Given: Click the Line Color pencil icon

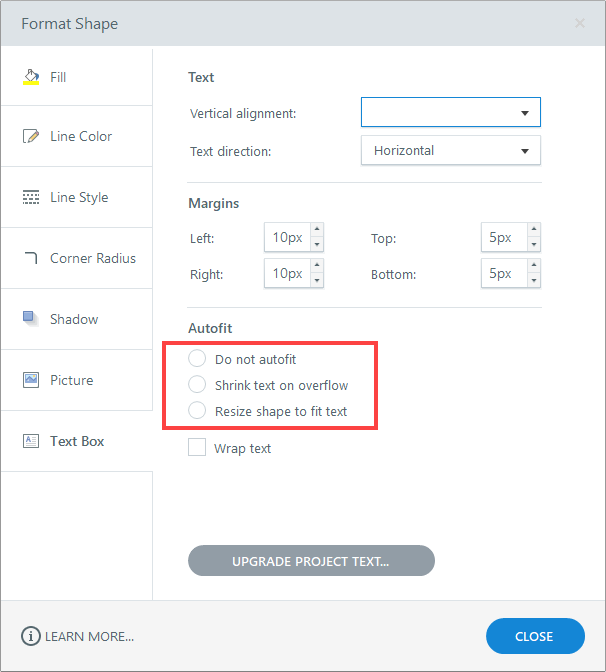Looking at the screenshot, I should click(x=31, y=136).
